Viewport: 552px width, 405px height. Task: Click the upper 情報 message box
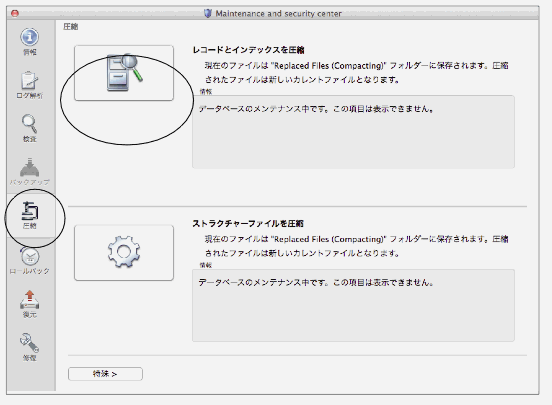(353, 132)
